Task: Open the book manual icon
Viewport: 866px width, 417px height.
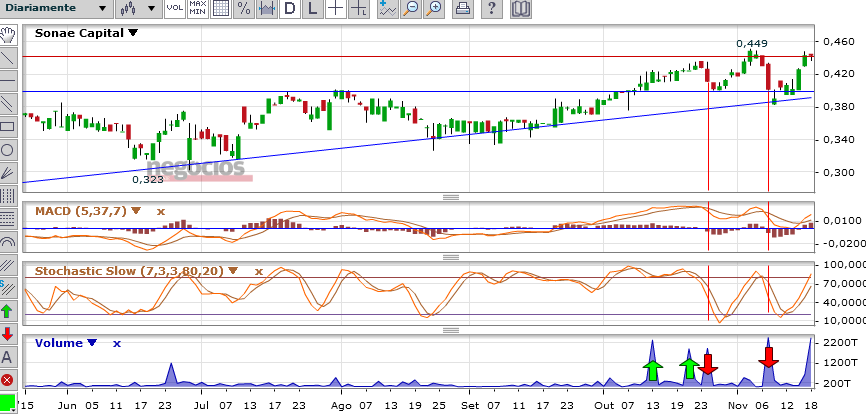Action: point(521,8)
